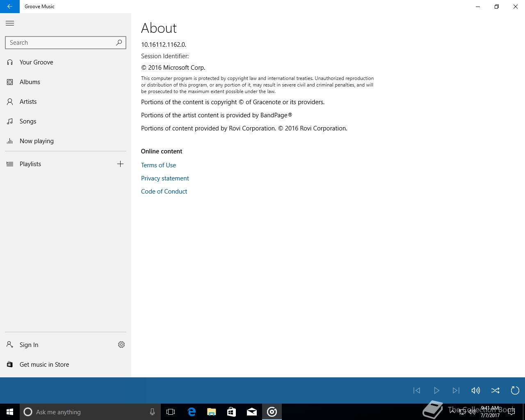This screenshot has height=420, width=525.
Task: Open the Albums view
Action: pos(66,82)
